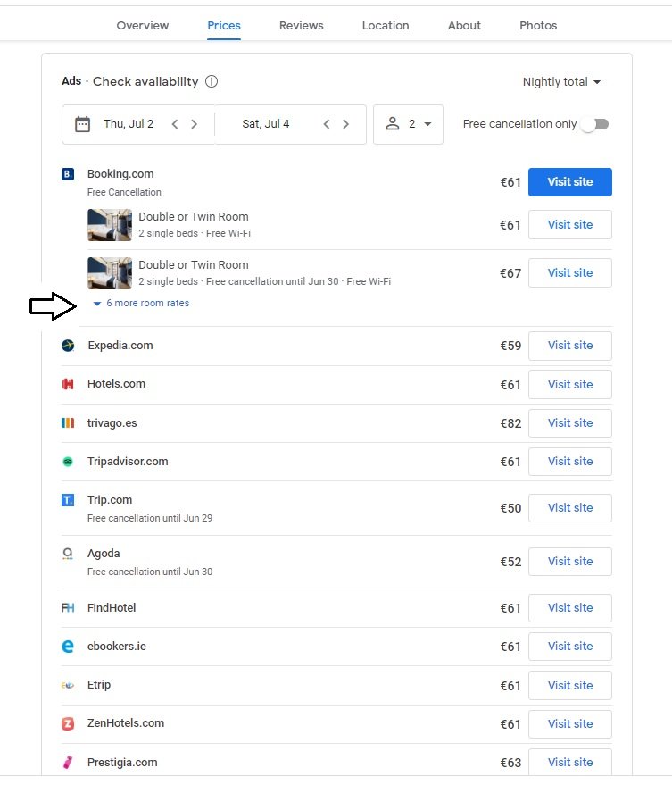Open the €61 room thumbnail photo
Image resolution: width=672 pixels, height=785 pixels.
110,225
